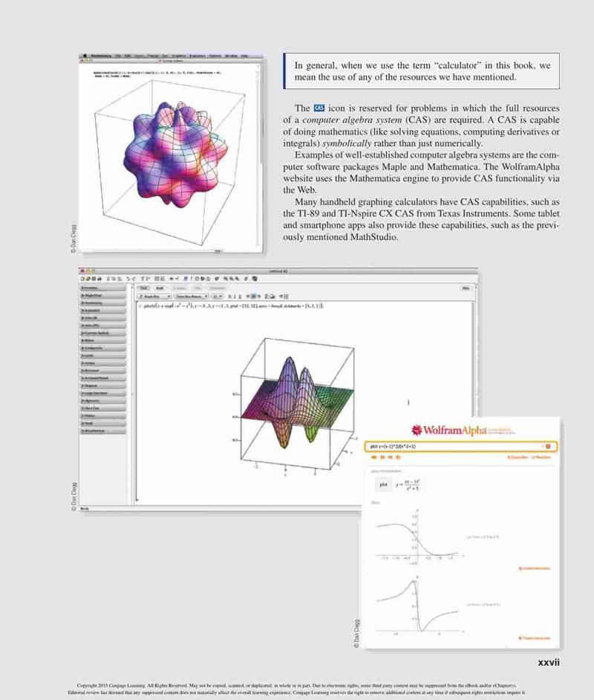Toggle the Text mode button in Maple
594x700 pixels.
(x=143, y=288)
